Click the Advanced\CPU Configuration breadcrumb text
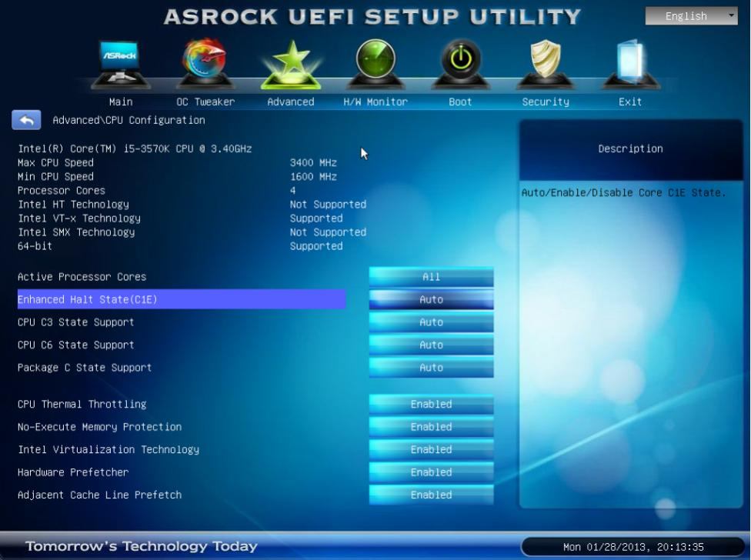 [129, 120]
